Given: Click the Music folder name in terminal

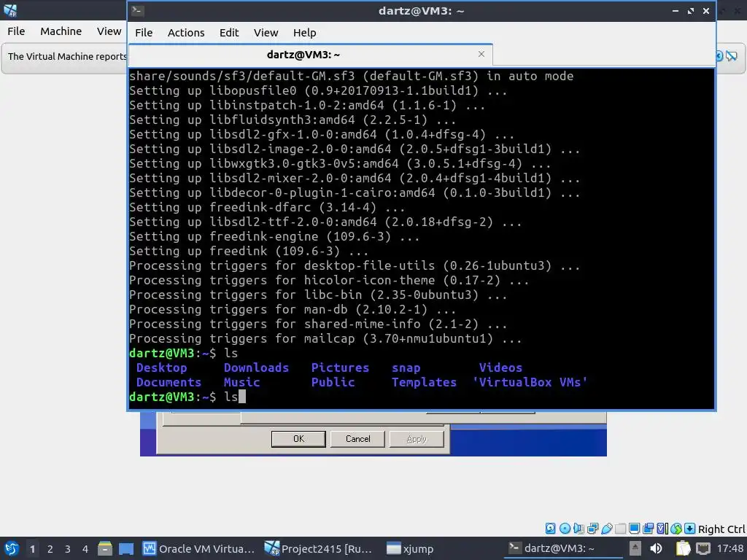Looking at the screenshot, I should (241, 382).
